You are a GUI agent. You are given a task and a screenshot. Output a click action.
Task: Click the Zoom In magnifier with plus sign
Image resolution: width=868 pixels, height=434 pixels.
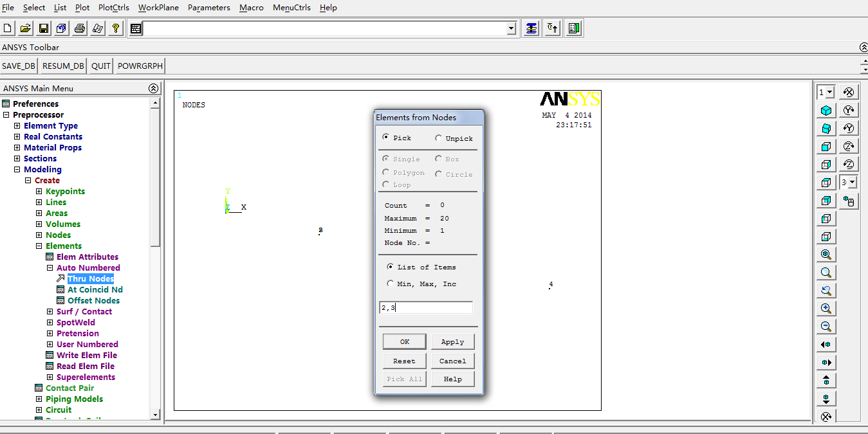click(826, 309)
